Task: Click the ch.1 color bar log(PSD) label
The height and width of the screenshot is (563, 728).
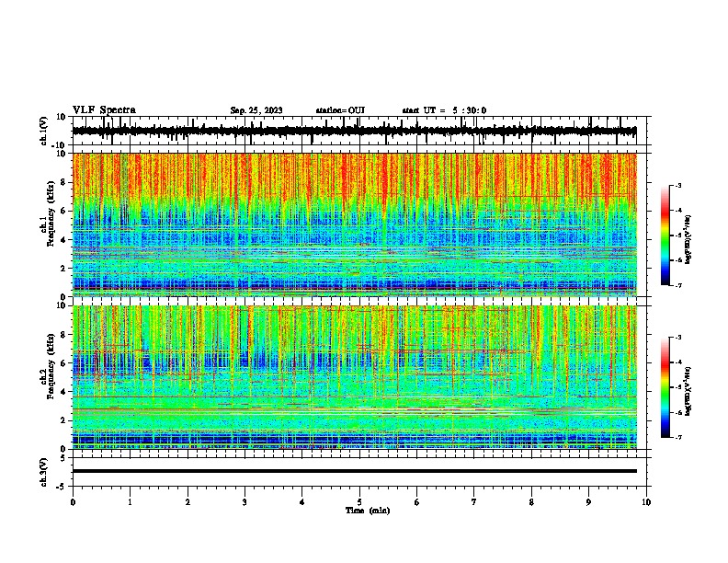Action: click(x=688, y=240)
